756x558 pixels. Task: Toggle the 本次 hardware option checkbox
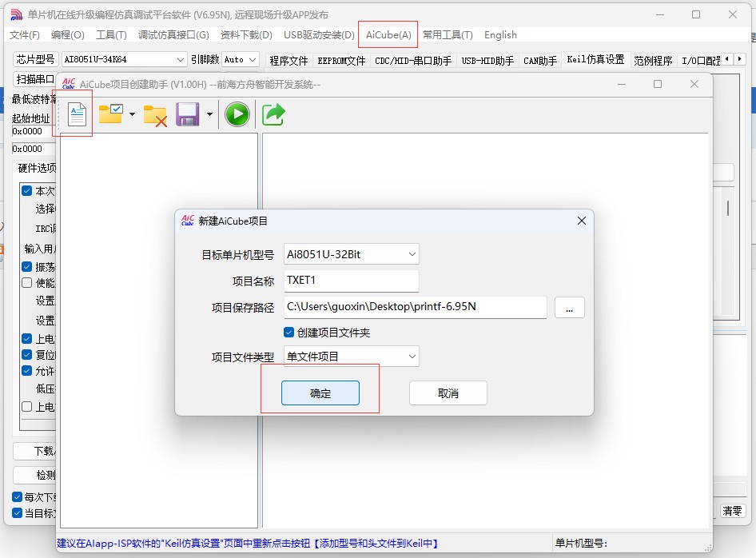27,190
